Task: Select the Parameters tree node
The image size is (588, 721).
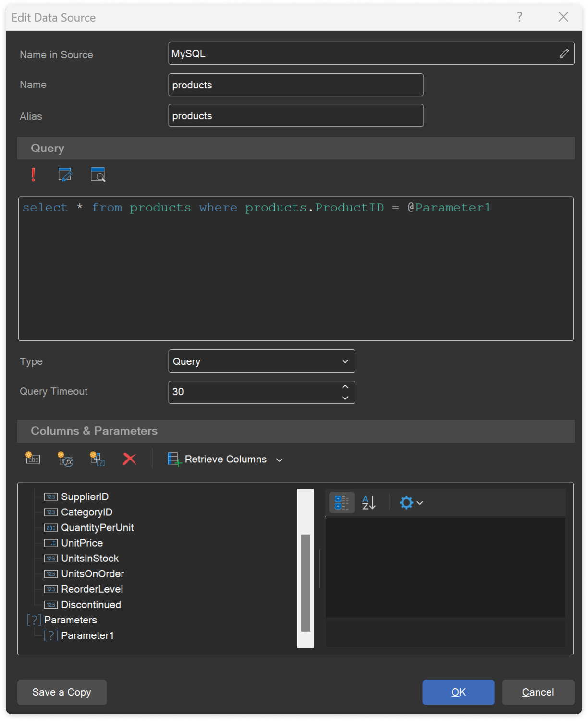Action: point(62,620)
